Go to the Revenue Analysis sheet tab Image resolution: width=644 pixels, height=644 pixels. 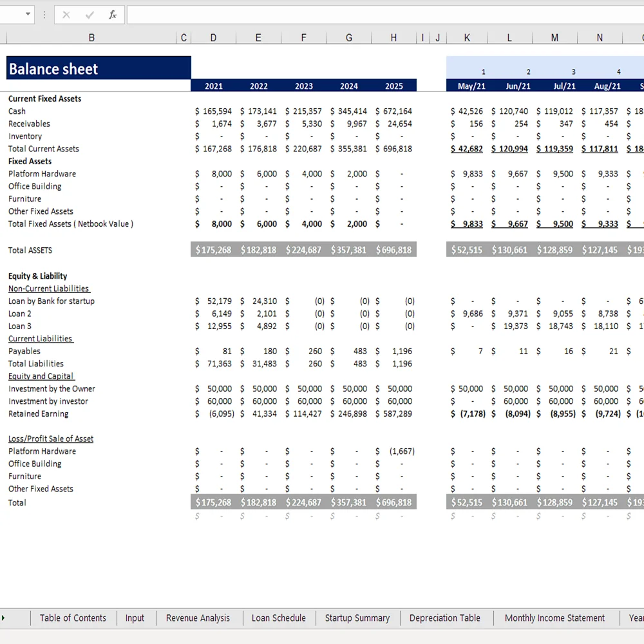coord(198,618)
